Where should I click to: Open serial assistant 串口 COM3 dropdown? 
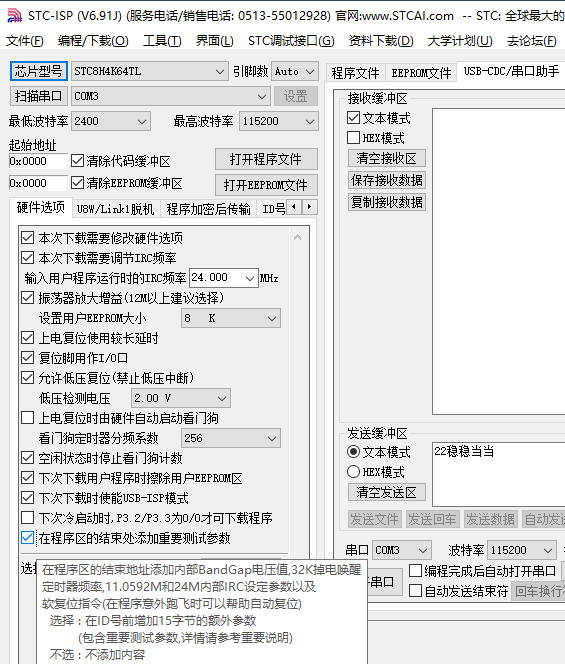coord(402,550)
